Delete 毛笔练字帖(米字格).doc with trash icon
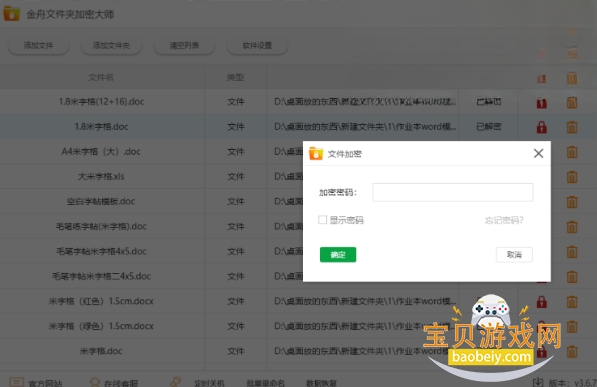597x387 pixels. (x=572, y=227)
